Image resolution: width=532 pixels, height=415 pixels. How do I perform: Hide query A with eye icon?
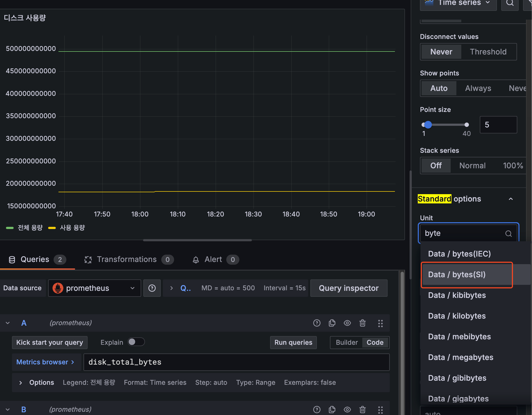[347, 323]
